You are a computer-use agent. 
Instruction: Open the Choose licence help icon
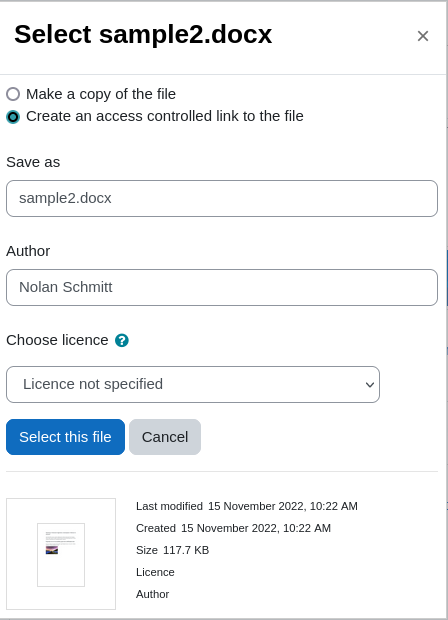tap(122, 340)
